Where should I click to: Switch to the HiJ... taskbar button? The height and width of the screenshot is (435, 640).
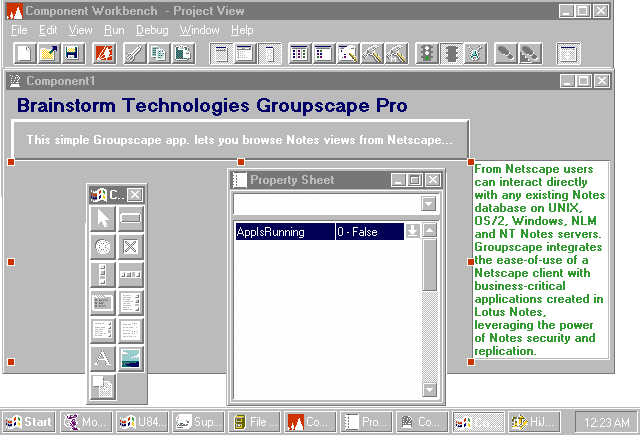(534, 422)
